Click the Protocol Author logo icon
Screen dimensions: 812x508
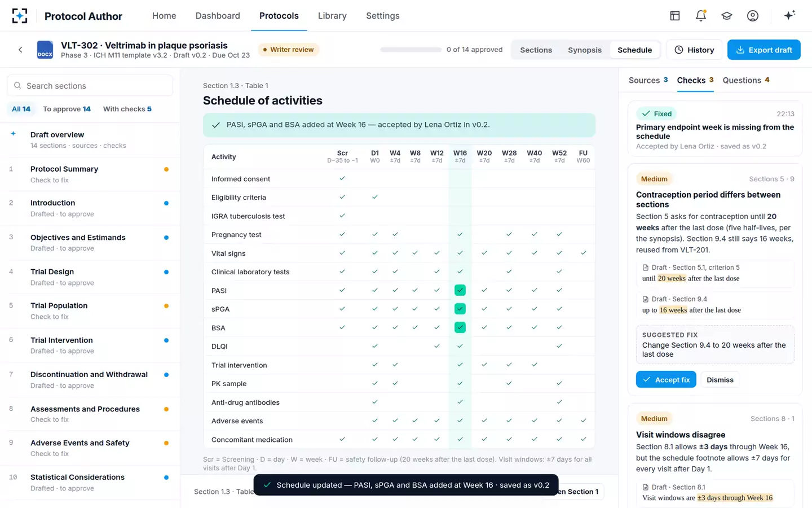click(20, 16)
